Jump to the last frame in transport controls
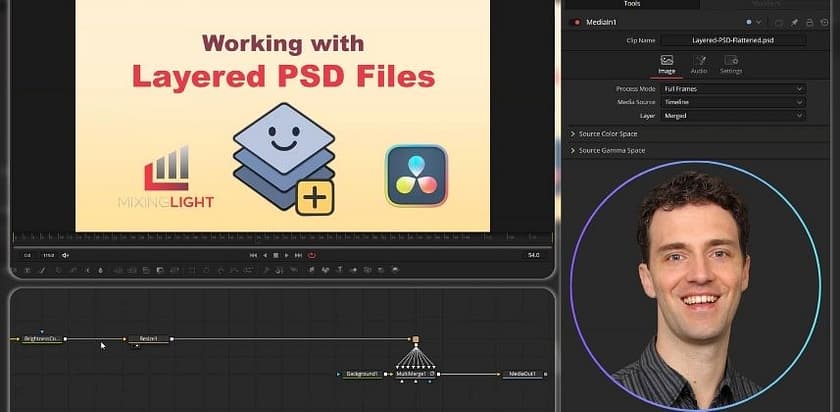840x412 pixels. click(298, 256)
